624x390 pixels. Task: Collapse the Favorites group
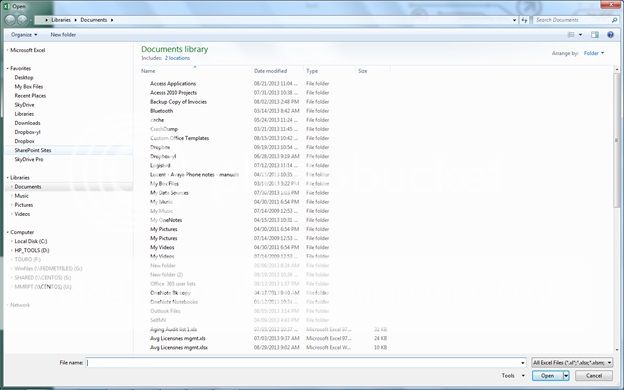7,68
